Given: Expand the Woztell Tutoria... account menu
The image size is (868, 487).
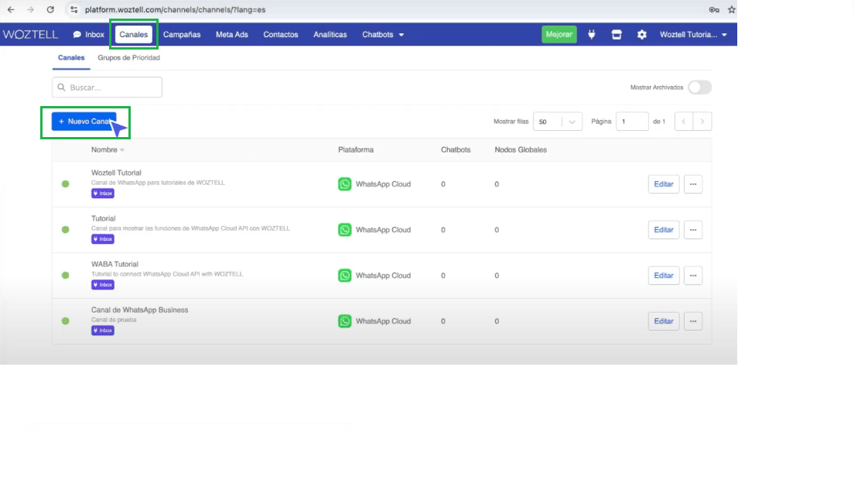Looking at the screenshot, I should tap(693, 34).
